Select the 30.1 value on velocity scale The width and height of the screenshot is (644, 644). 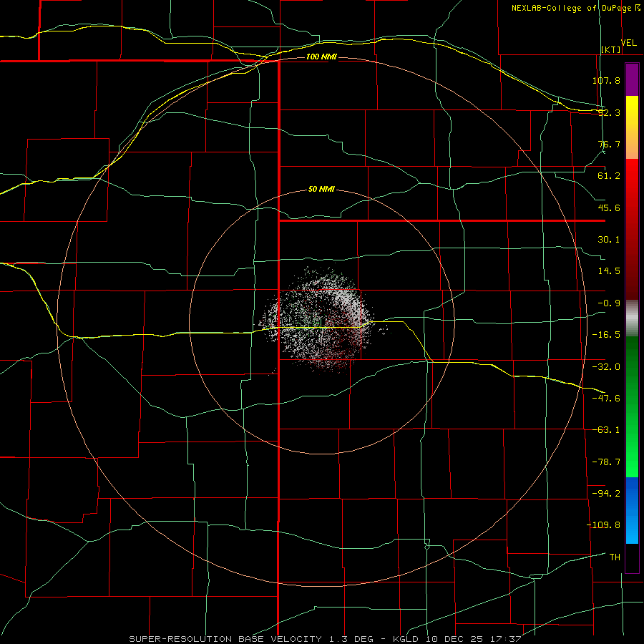coord(609,240)
